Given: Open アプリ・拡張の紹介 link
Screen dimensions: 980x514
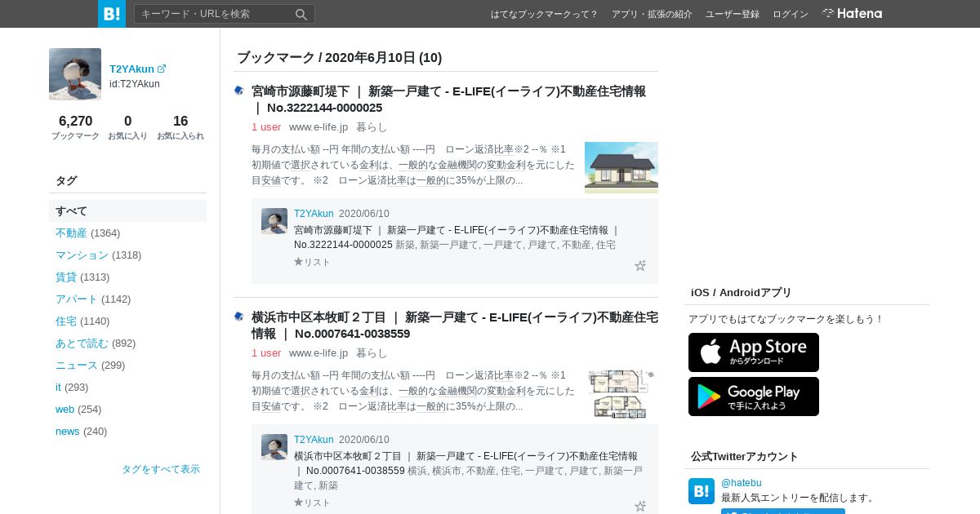Looking at the screenshot, I should (652, 14).
